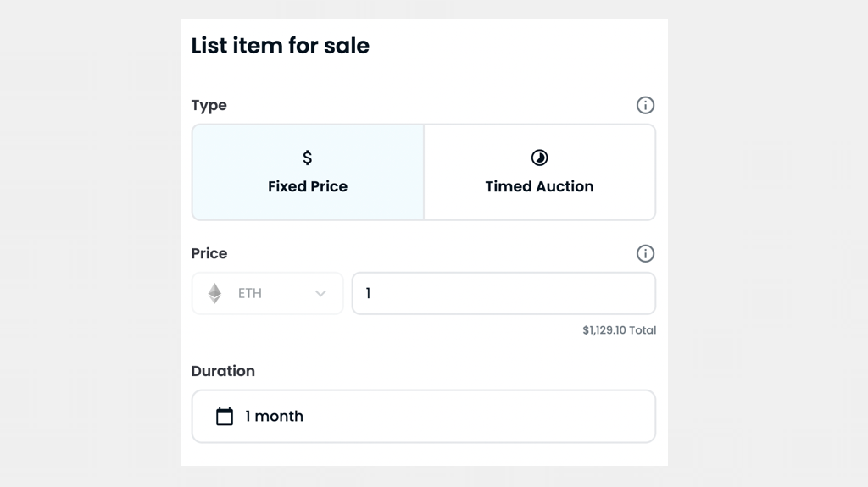This screenshot has width=868, height=487.
Task: Focus the price amount input field
Action: 504,293
